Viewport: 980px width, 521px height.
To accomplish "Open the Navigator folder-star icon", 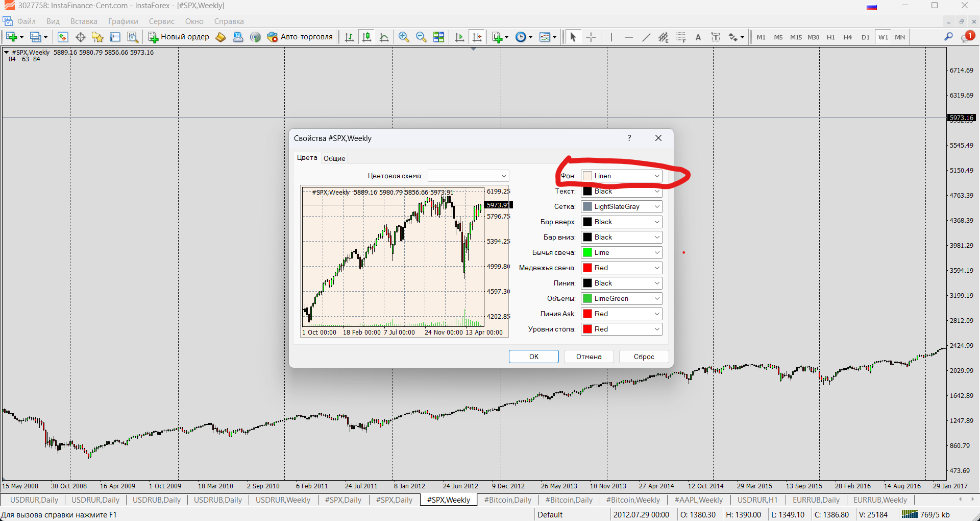I will (97, 37).
